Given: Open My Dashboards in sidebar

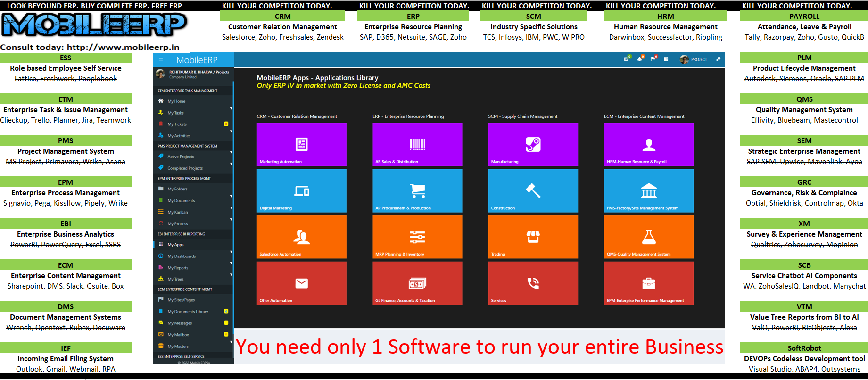Looking at the screenshot, I should tap(193, 256).
